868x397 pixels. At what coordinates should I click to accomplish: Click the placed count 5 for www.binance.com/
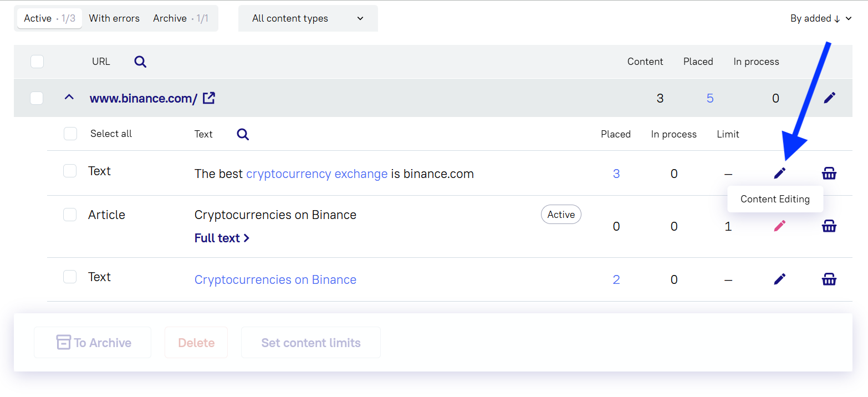(x=710, y=98)
